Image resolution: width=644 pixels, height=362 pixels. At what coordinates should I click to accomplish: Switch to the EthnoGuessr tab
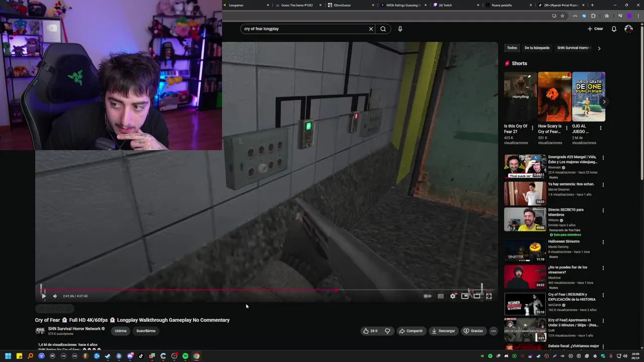coord(351,5)
